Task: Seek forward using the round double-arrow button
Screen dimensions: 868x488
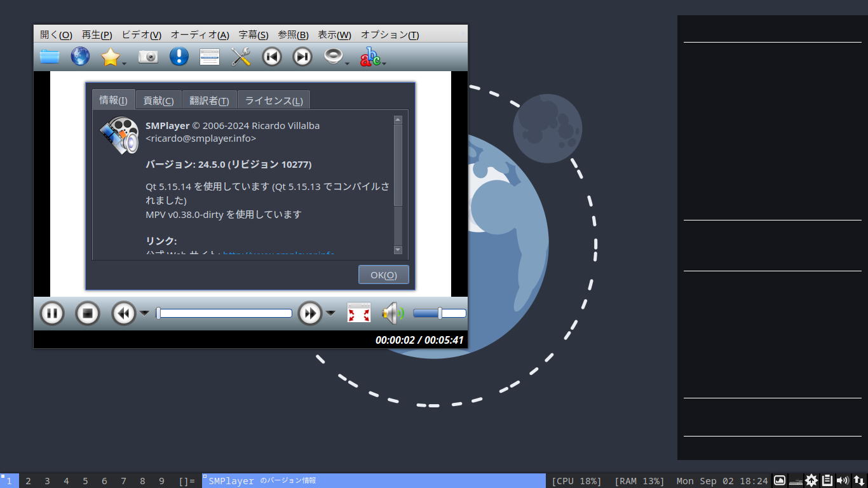Action: 310,313
